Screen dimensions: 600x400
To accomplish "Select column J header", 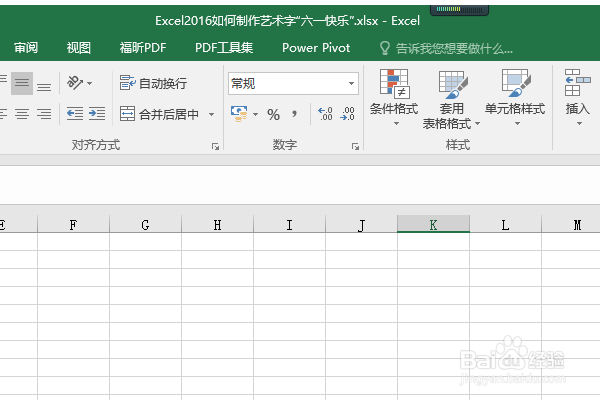I will (361, 224).
